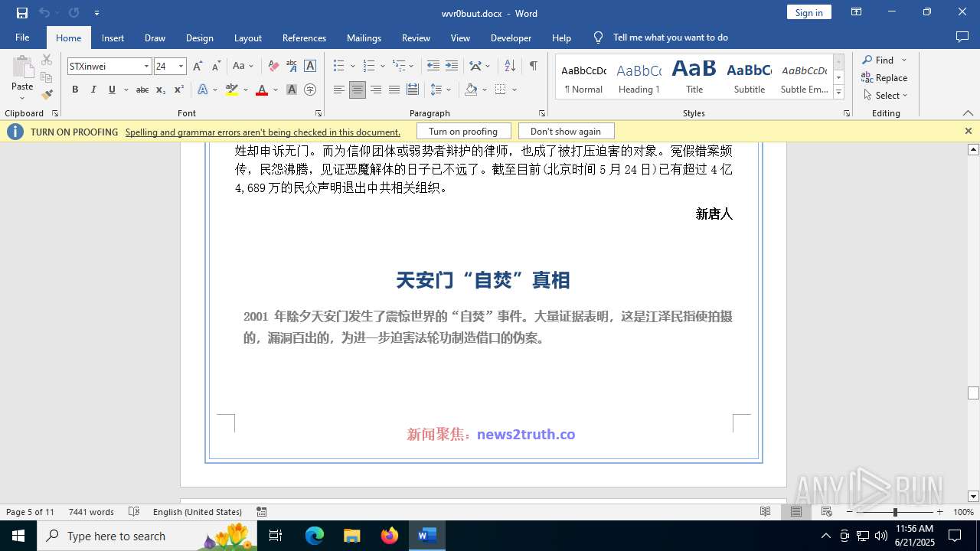Click the Character Border icon
This screenshot has height=551, width=980.
pyautogui.click(x=310, y=67)
